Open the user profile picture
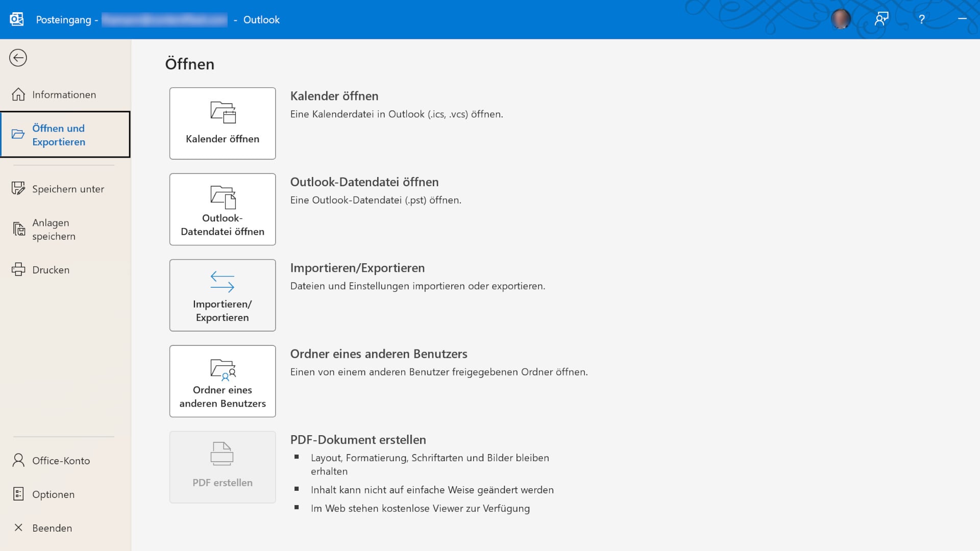 click(x=841, y=19)
